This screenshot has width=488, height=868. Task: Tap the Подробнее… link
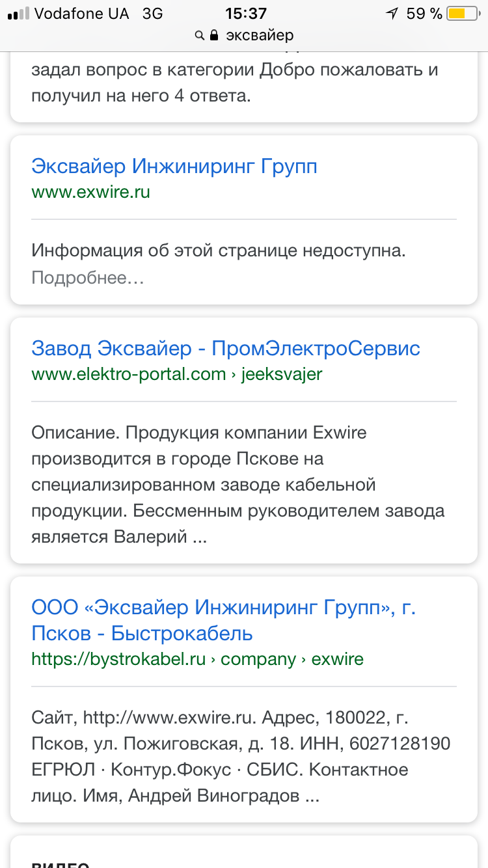coord(87,278)
